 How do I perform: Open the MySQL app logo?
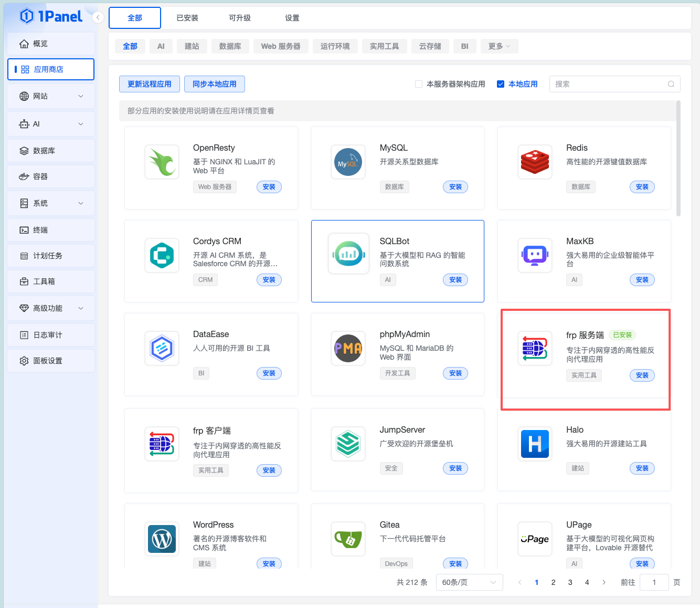[x=348, y=162]
